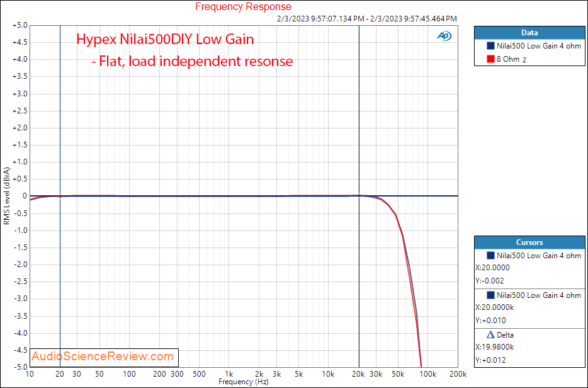Click the '-3.0' y-axis tick label
Screen dimensions: 588x388
pos(20,299)
